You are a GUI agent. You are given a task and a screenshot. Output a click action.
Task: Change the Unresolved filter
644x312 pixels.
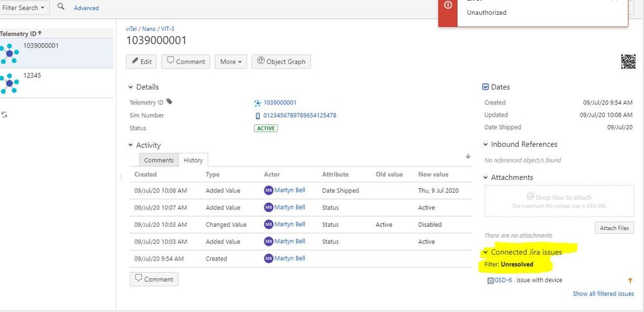(x=517, y=264)
